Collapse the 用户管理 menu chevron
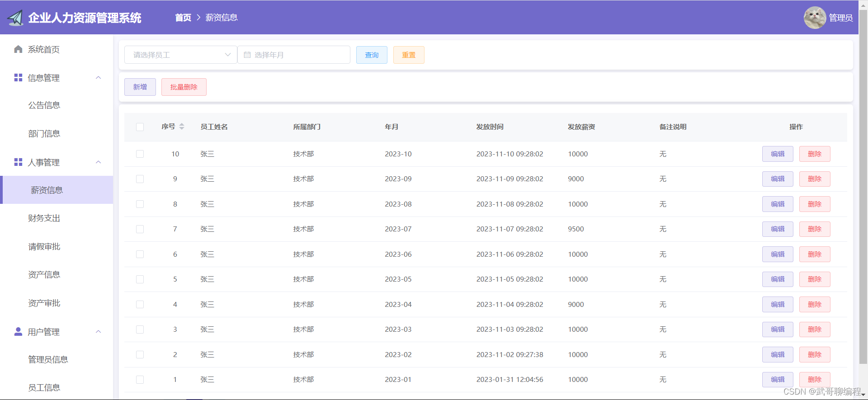The height and width of the screenshot is (400, 868). click(x=98, y=332)
